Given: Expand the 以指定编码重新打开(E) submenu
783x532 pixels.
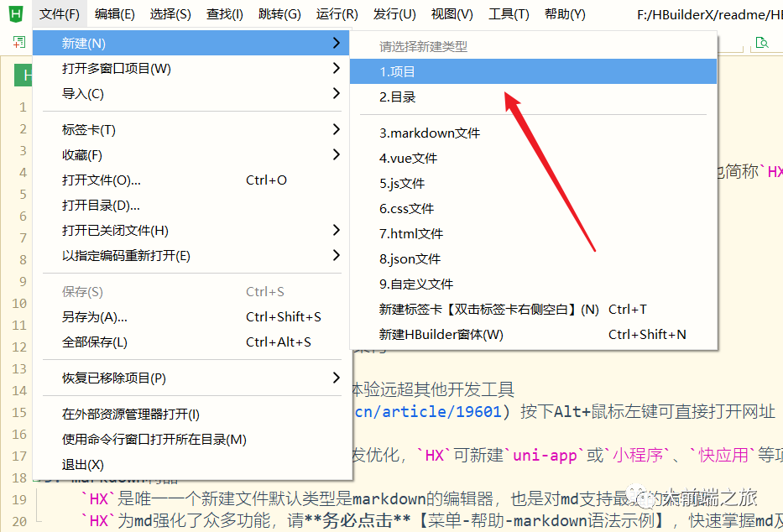Looking at the screenshot, I should click(336, 255).
